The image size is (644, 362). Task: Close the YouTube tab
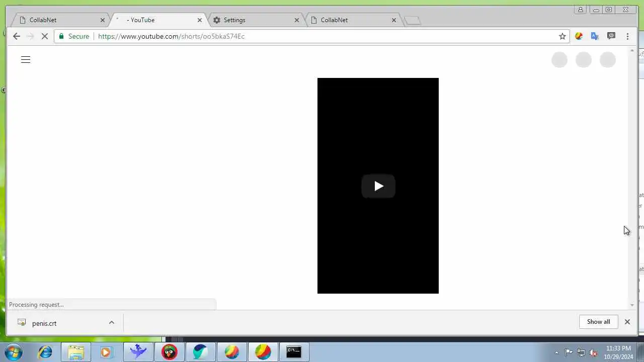(200, 20)
